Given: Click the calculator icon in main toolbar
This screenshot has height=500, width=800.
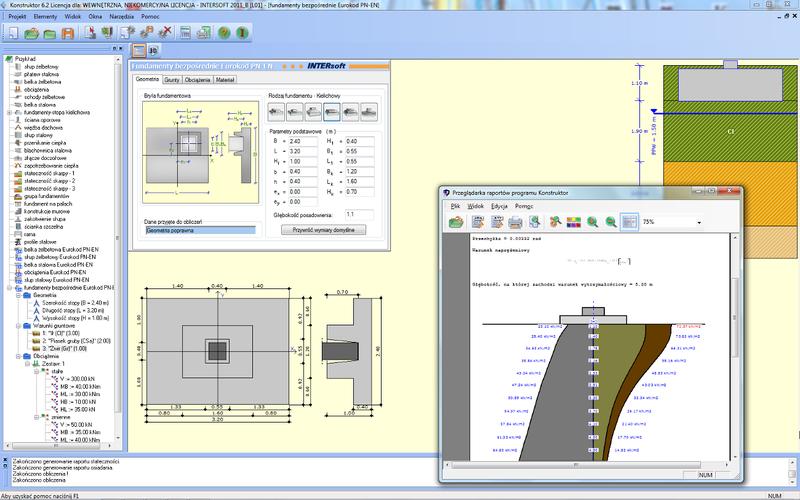Looking at the screenshot, I should click(x=184, y=32).
